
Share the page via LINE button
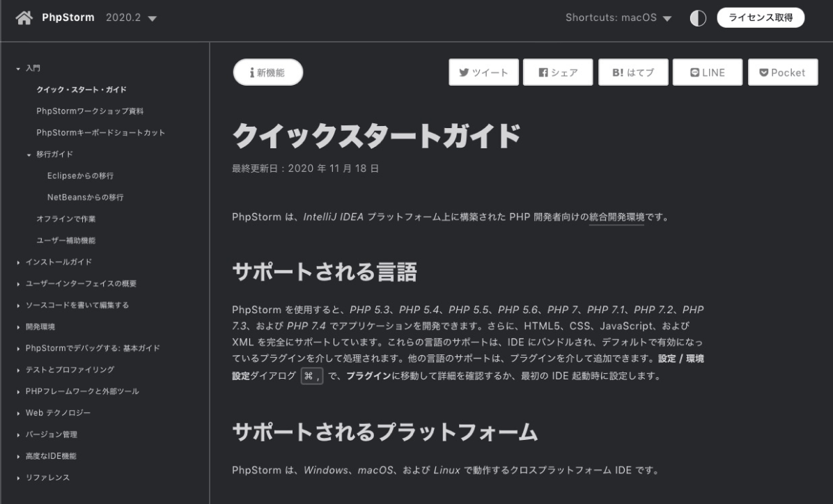pyautogui.click(x=707, y=72)
